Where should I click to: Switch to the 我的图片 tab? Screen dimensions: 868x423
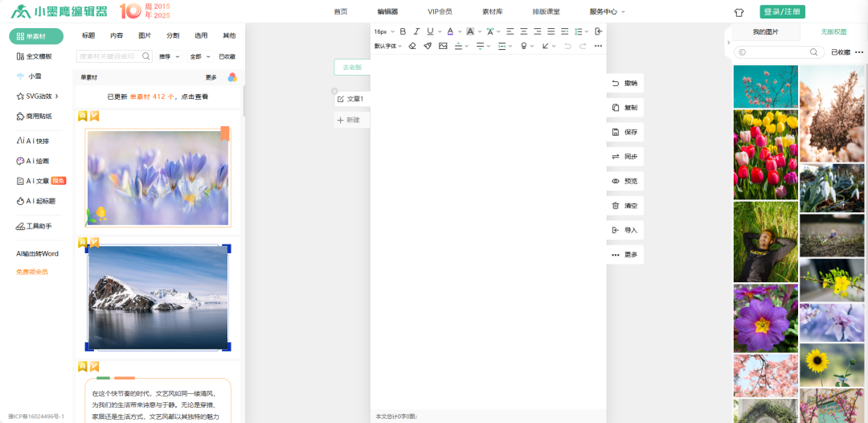point(765,32)
